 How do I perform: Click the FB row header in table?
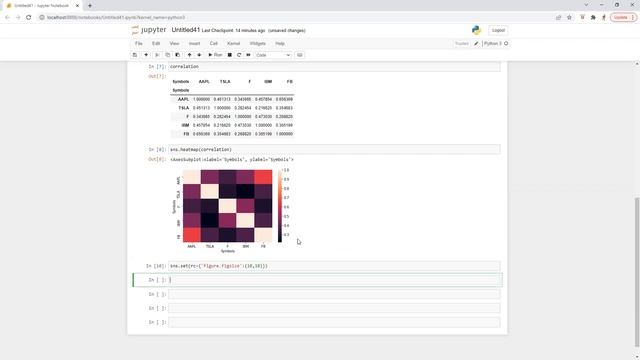click(x=186, y=134)
